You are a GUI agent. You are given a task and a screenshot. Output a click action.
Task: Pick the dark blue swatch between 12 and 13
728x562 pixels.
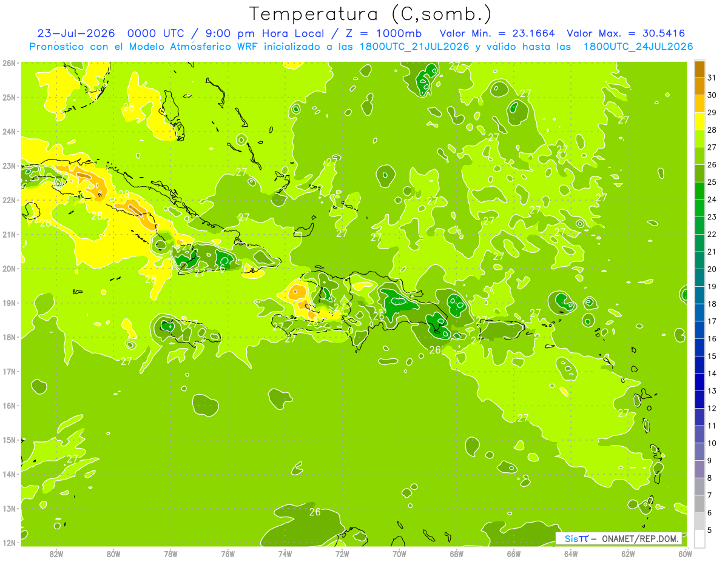699,400
